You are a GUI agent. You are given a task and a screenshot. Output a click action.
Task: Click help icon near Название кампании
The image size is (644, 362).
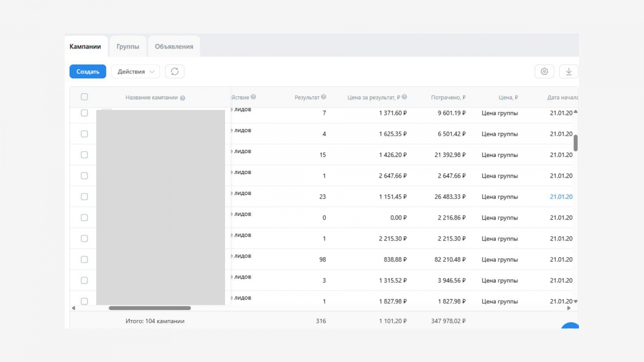click(182, 98)
